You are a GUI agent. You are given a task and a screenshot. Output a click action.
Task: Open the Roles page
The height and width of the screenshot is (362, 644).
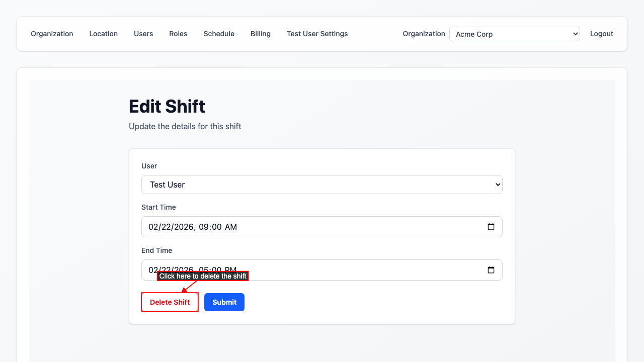(x=178, y=34)
